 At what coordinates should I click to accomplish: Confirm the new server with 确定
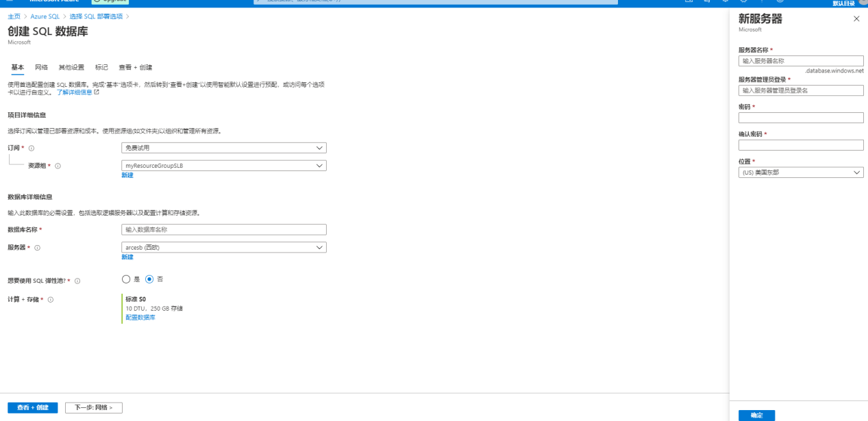[x=756, y=416]
